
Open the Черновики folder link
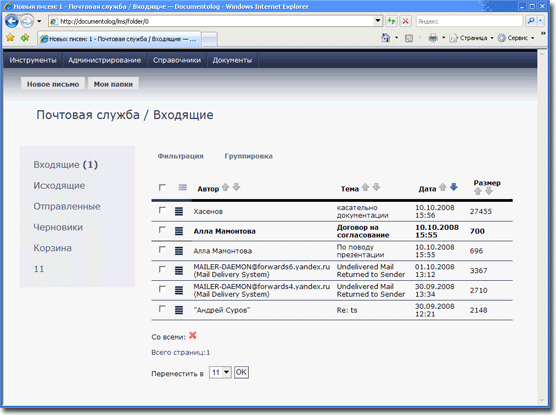[58, 227]
